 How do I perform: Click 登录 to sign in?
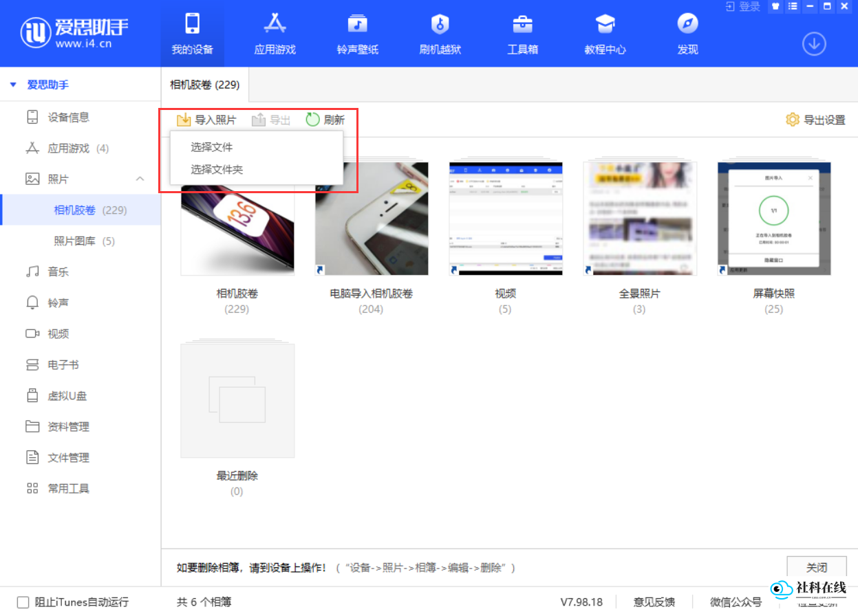743,6
